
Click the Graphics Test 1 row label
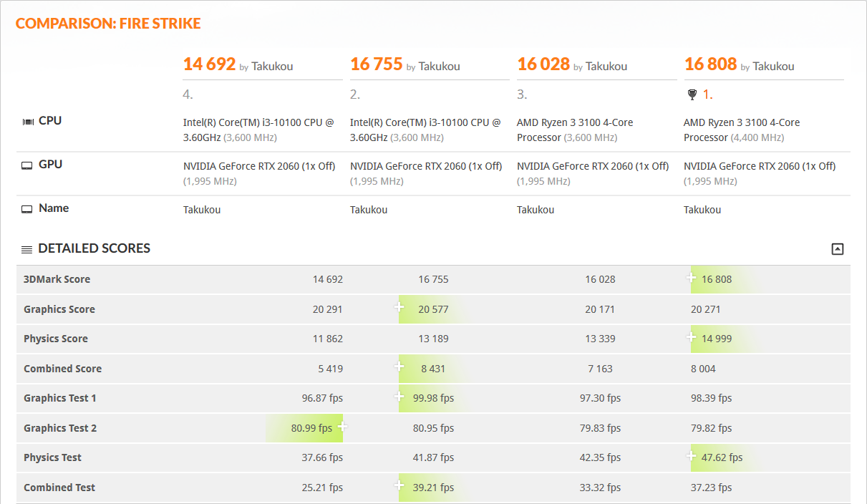[x=60, y=398]
